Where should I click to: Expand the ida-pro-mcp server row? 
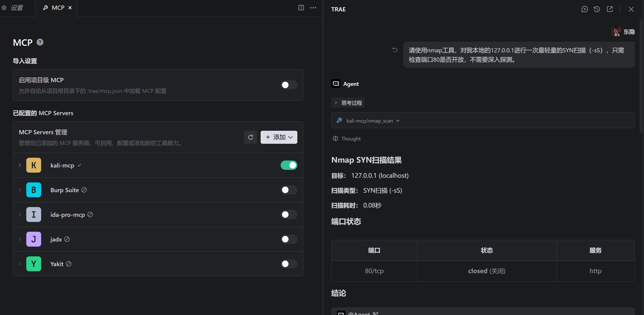point(20,214)
